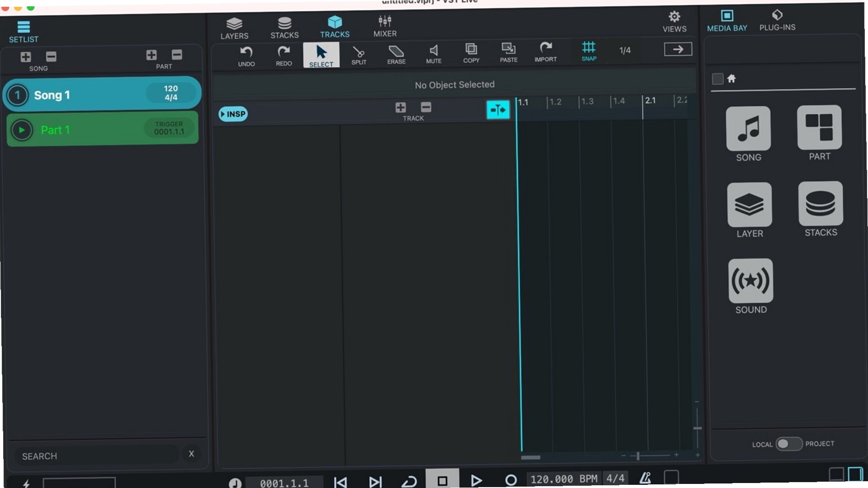
Task: Activate the Erase tool
Action: click(x=396, y=55)
